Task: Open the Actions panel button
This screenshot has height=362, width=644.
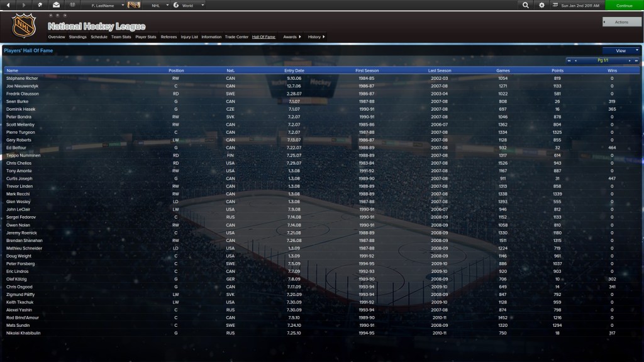Action: coord(621,22)
